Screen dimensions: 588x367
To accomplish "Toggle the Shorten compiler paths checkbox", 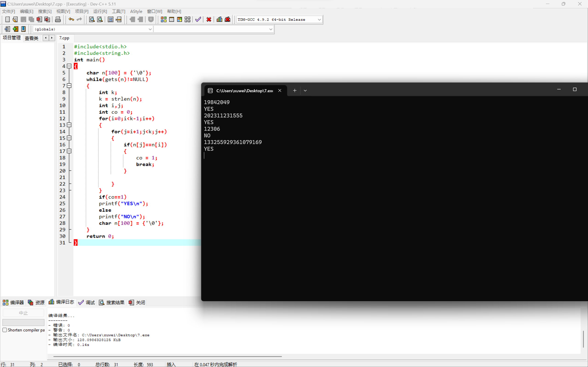I will 5,330.
